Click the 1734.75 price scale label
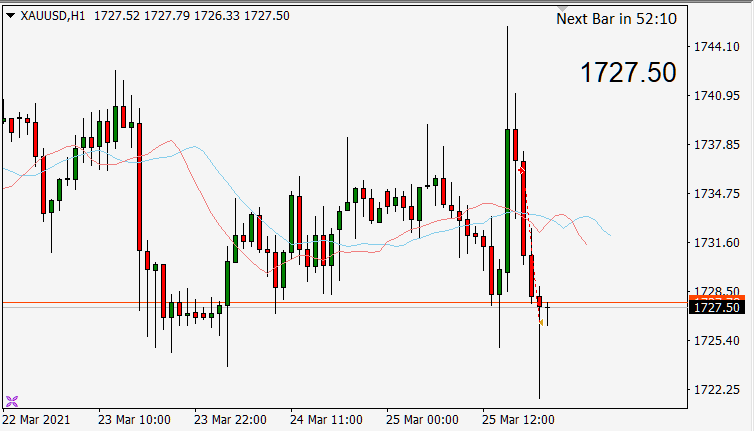This screenshot has height=431, width=755. [x=716, y=194]
